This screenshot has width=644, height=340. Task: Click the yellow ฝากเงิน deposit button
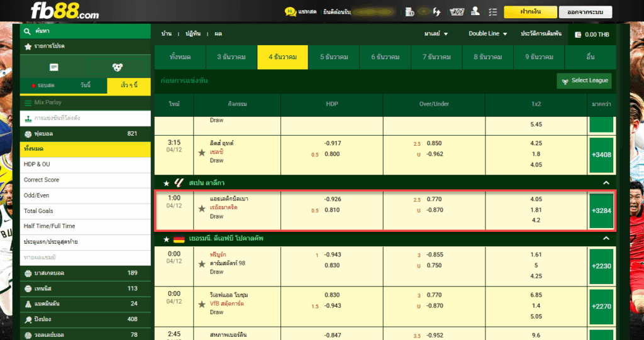click(x=530, y=12)
